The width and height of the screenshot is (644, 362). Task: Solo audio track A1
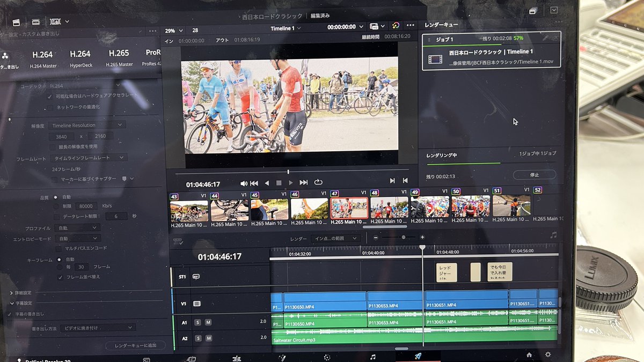coord(197,322)
